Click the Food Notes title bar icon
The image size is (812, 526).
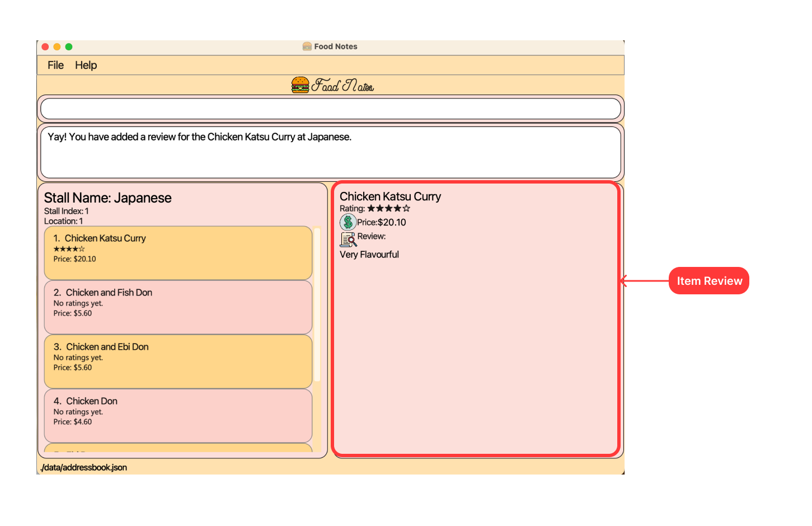307,46
